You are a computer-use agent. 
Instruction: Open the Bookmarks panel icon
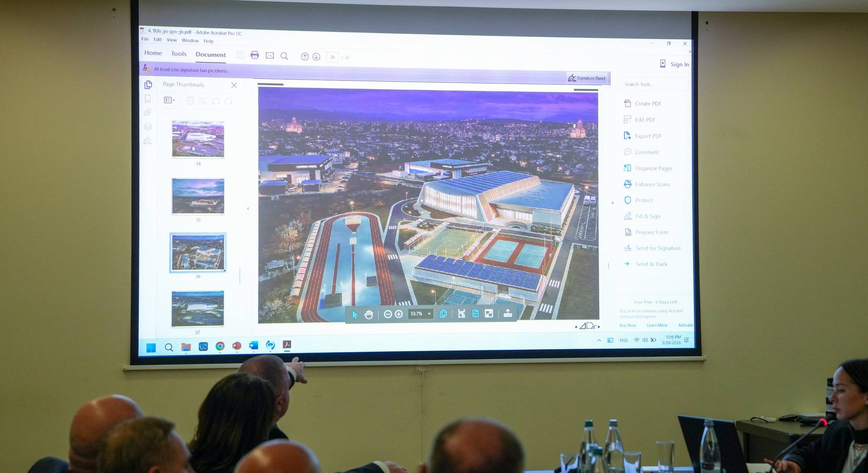[x=147, y=99]
